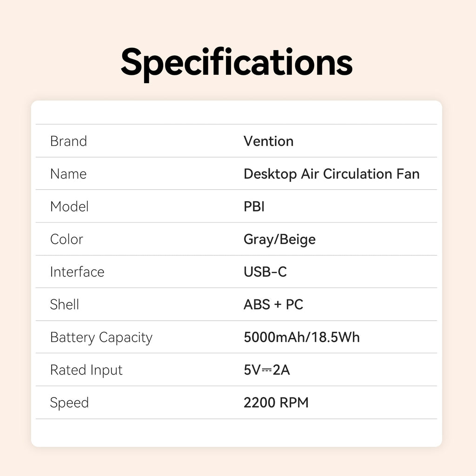The height and width of the screenshot is (476, 476).
Task: Select the ABS + PC shell value
Action: pos(273,304)
